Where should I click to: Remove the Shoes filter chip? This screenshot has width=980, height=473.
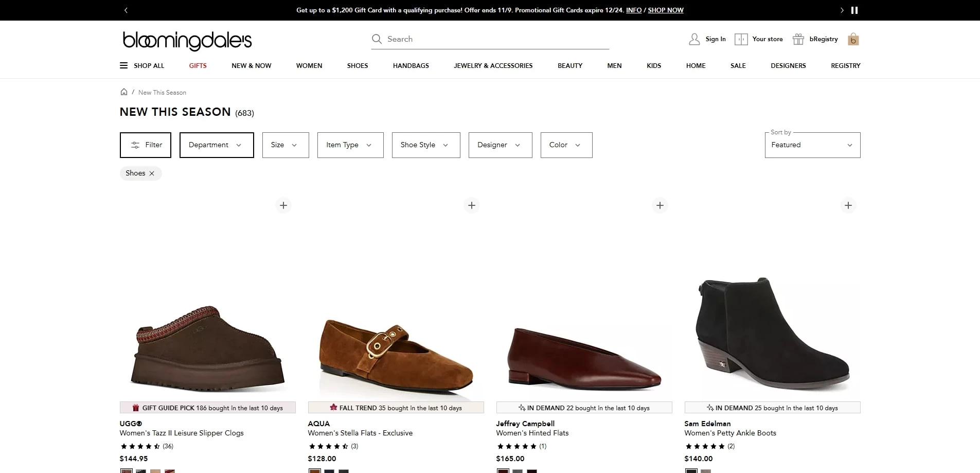152,173
